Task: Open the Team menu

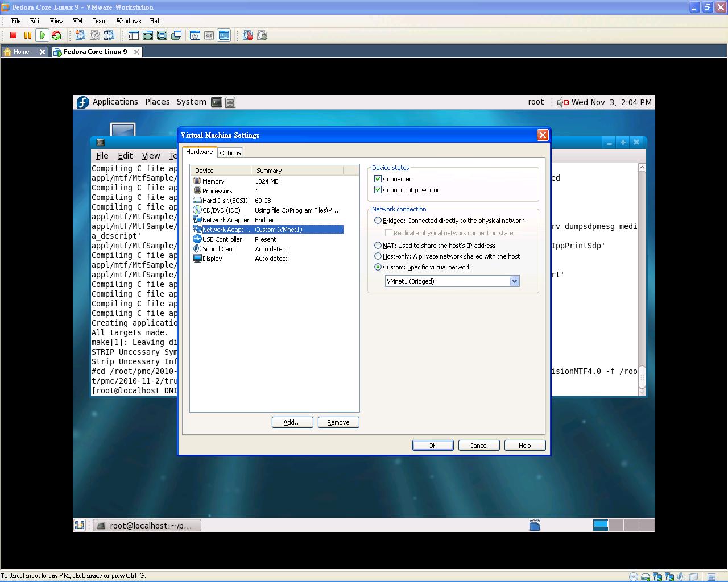Action: [99, 21]
